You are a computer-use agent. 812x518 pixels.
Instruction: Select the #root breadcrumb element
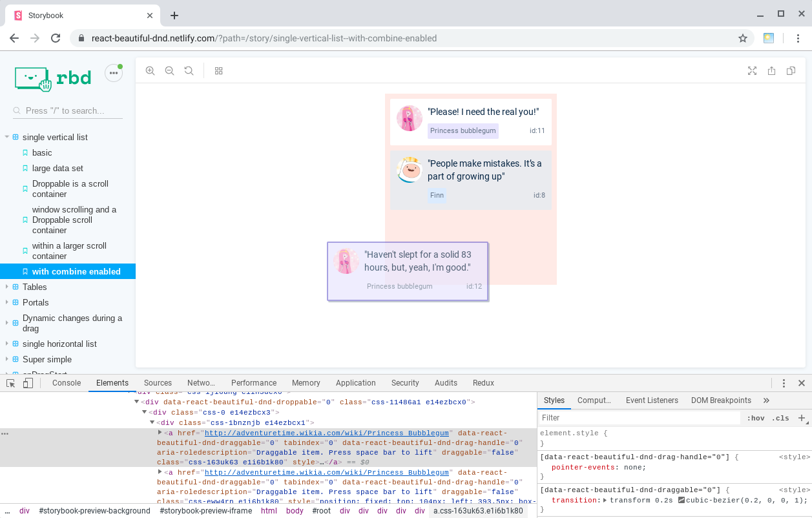click(321, 511)
